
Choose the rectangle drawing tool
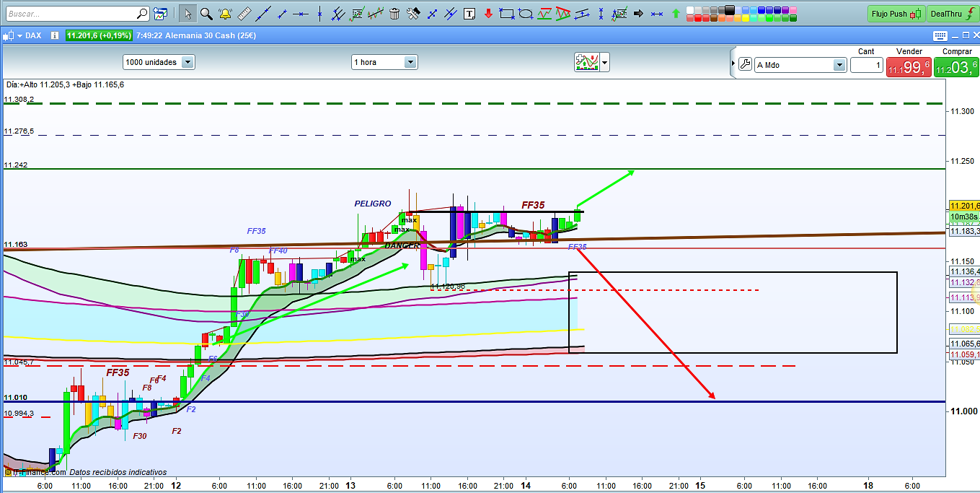tap(507, 13)
